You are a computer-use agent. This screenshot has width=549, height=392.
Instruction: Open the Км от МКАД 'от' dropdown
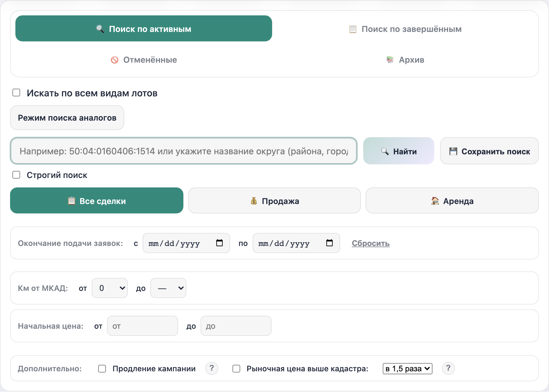click(110, 288)
